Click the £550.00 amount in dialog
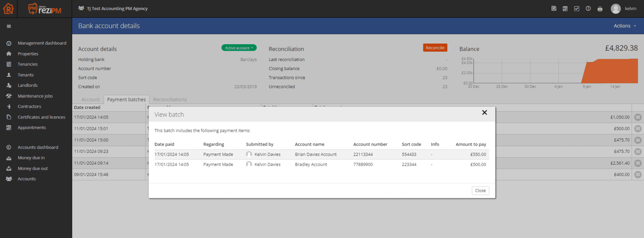 [478, 154]
